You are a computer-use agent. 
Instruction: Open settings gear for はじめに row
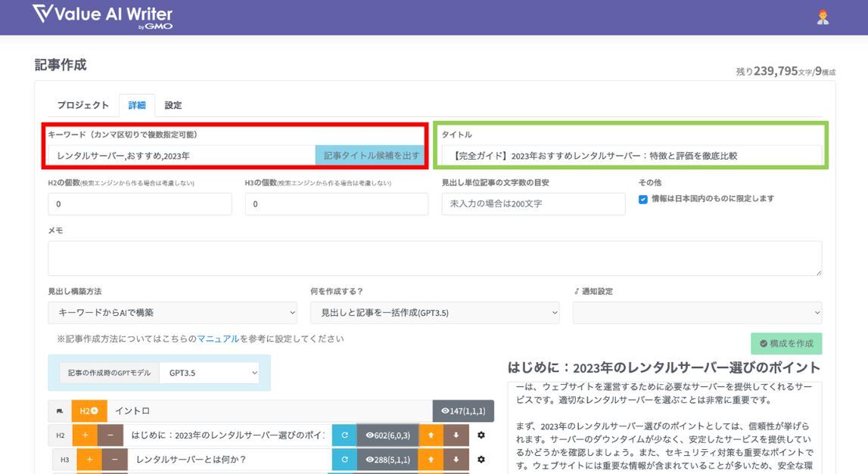pyautogui.click(x=481, y=435)
